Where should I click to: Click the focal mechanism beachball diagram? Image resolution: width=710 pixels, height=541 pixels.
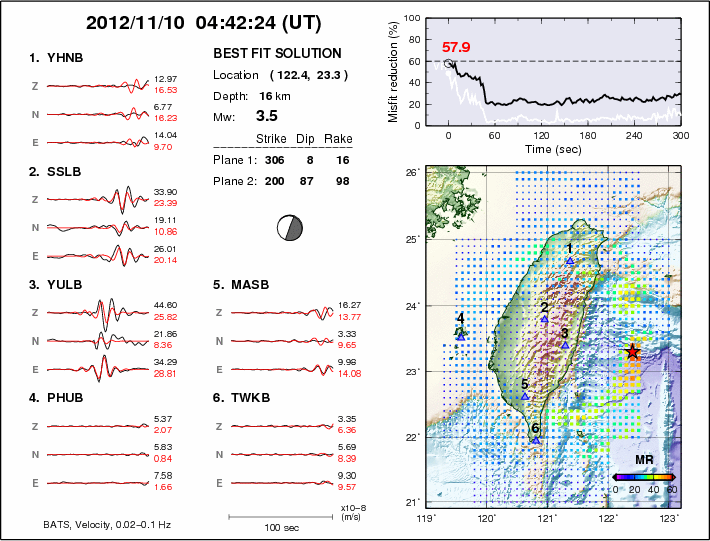(289, 227)
